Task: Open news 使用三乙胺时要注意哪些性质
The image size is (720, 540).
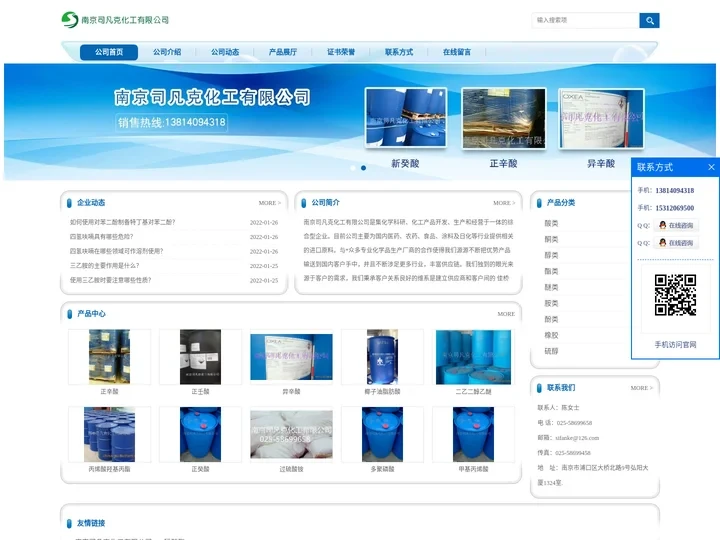Action: pyautogui.click(x=111, y=280)
